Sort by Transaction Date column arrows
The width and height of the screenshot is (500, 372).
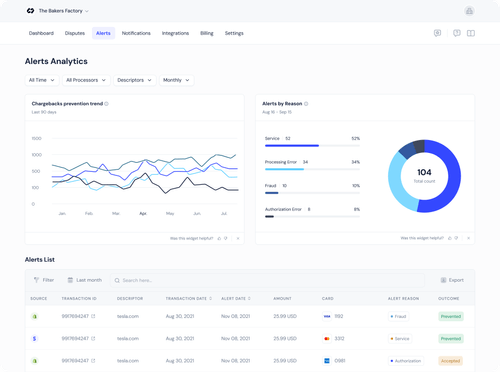[211, 298]
